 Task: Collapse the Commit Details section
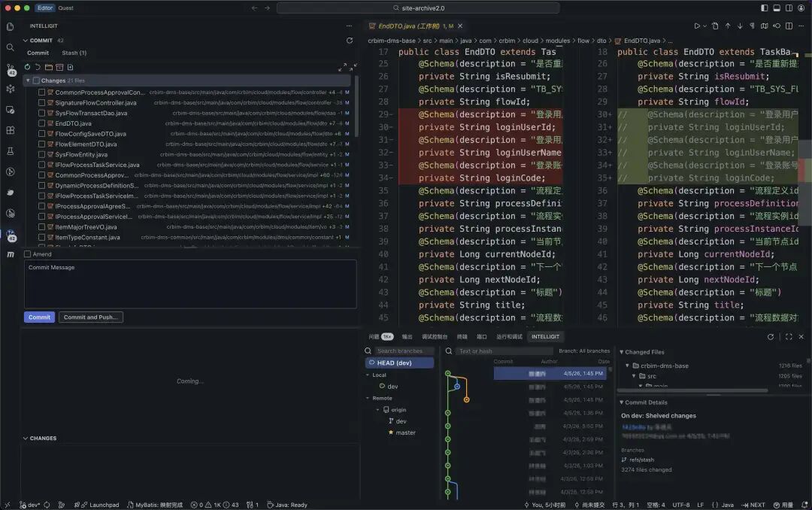(x=622, y=402)
